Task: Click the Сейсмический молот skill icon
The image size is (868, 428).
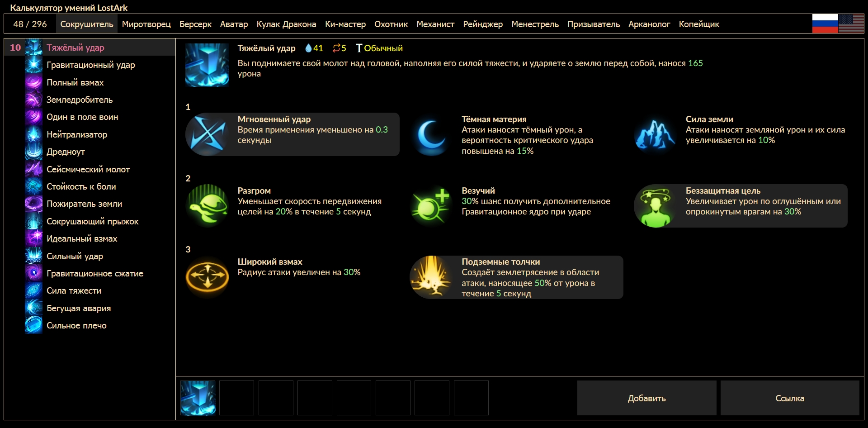Action: tap(33, 169)
